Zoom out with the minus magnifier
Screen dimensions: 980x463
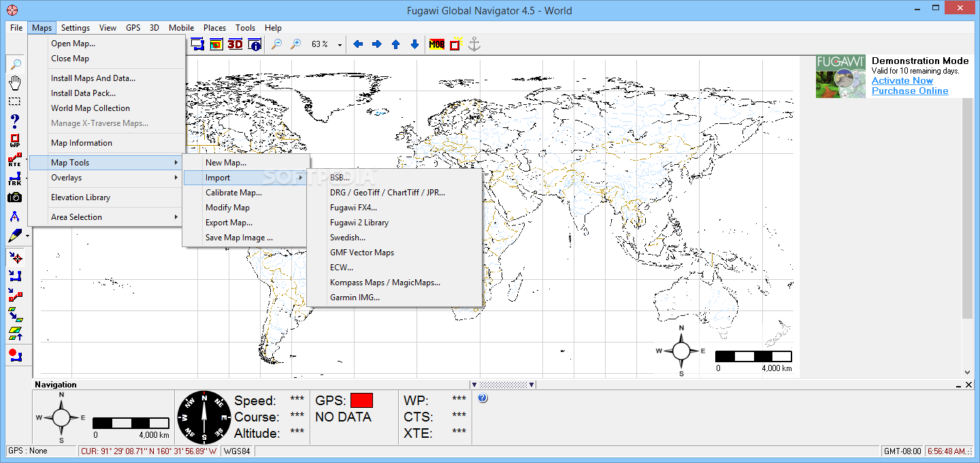276,44
